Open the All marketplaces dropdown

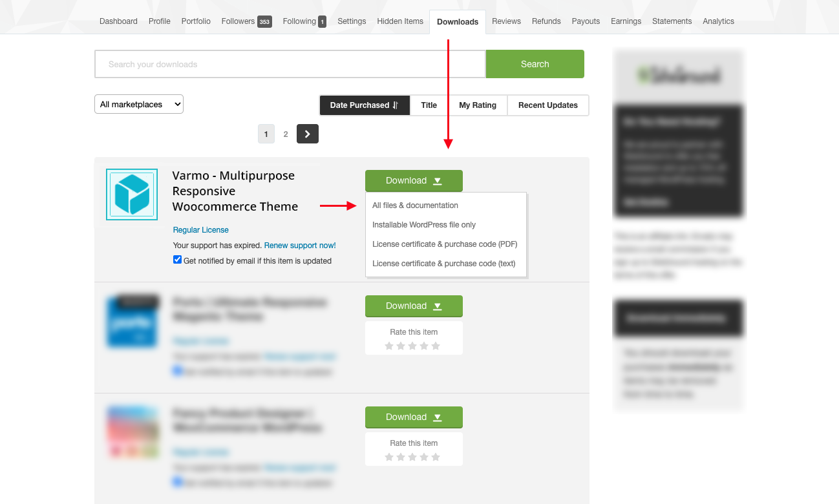click(139, 105)
